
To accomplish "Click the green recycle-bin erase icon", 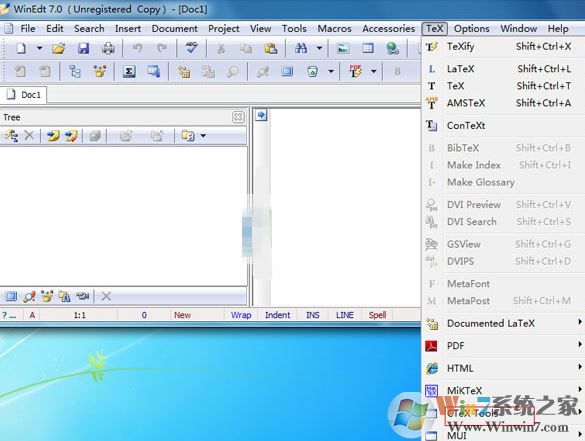I will [312, 71].
